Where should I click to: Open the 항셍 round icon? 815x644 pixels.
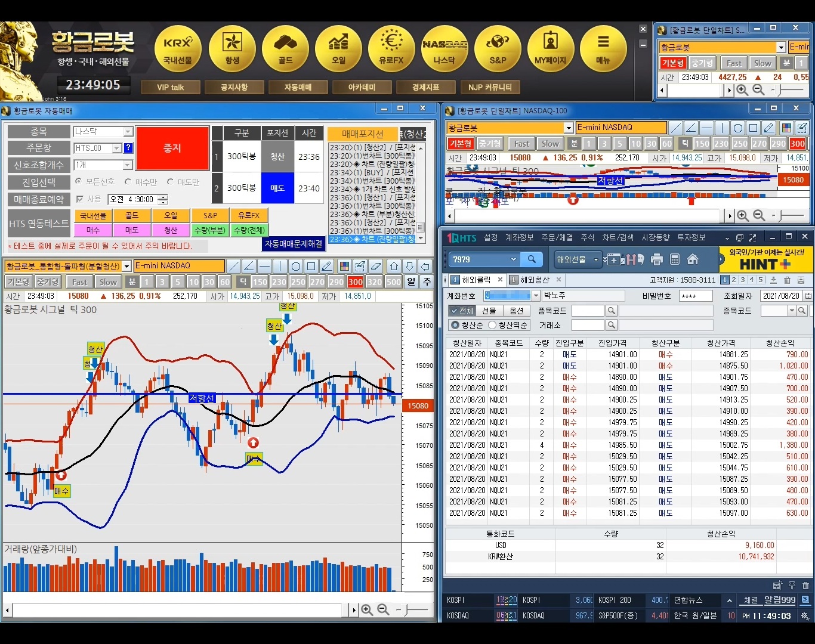[x=231, y=49]
